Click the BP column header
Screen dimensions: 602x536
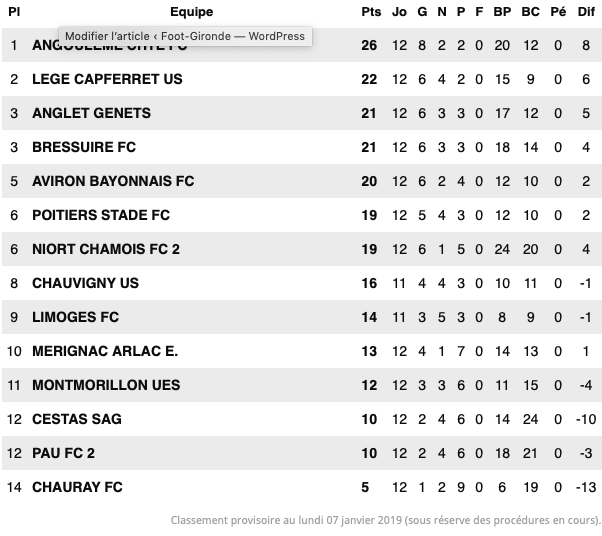502,12
